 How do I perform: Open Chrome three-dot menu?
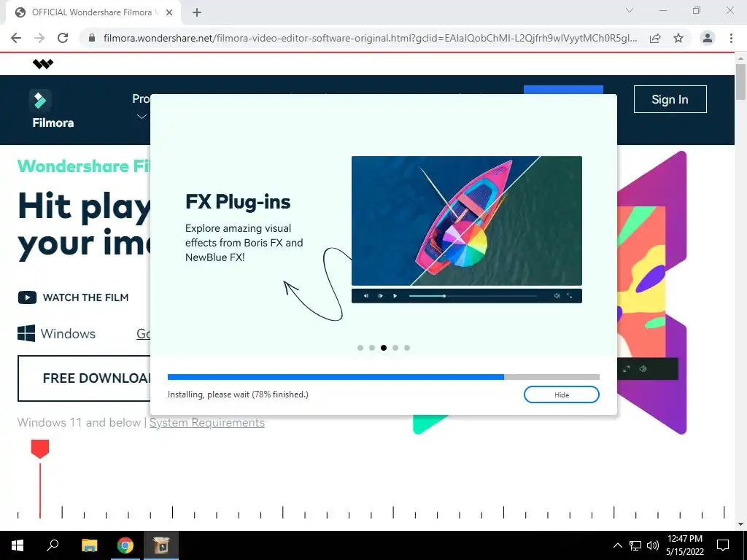tap(731, 38)
